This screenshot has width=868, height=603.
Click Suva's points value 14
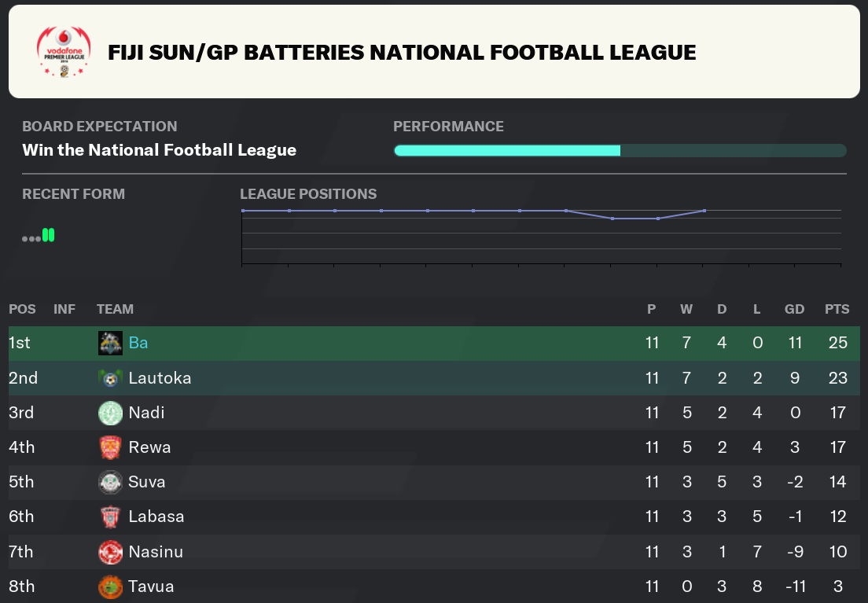pos(837,482)
